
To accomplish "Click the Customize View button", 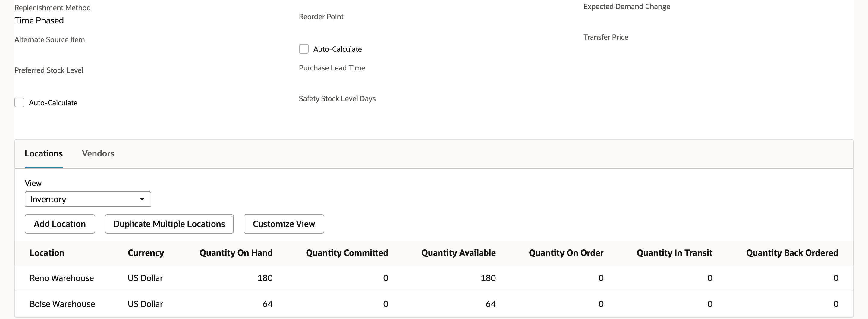I will [284, 224].
